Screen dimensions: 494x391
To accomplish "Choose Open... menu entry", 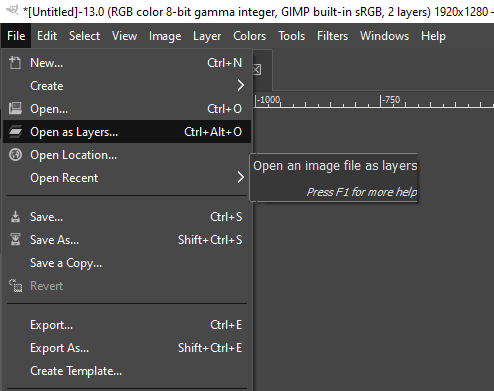I will click(127, 109).
